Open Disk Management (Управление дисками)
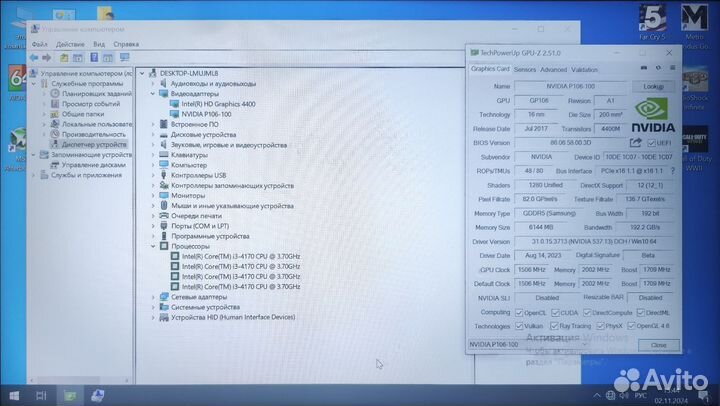The width and height of the screenshot is (720, 406). pyautogui.click(x=94, y=164)
